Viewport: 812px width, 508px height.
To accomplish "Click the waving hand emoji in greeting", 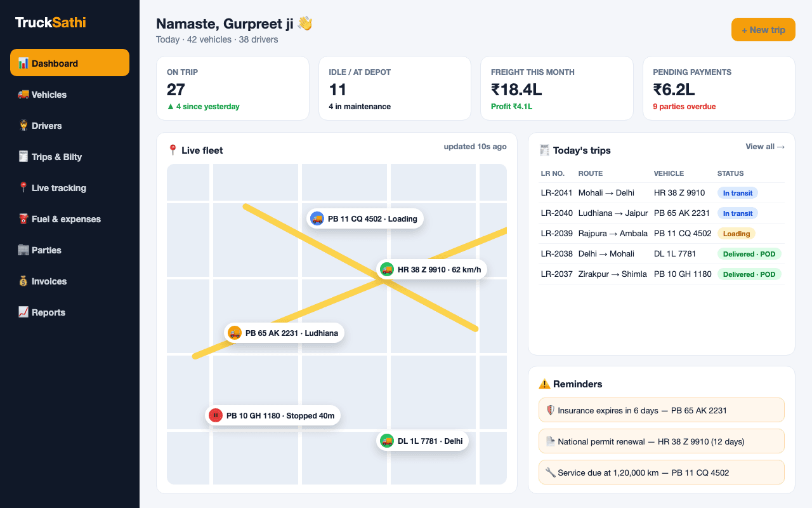I will [305, 23].
